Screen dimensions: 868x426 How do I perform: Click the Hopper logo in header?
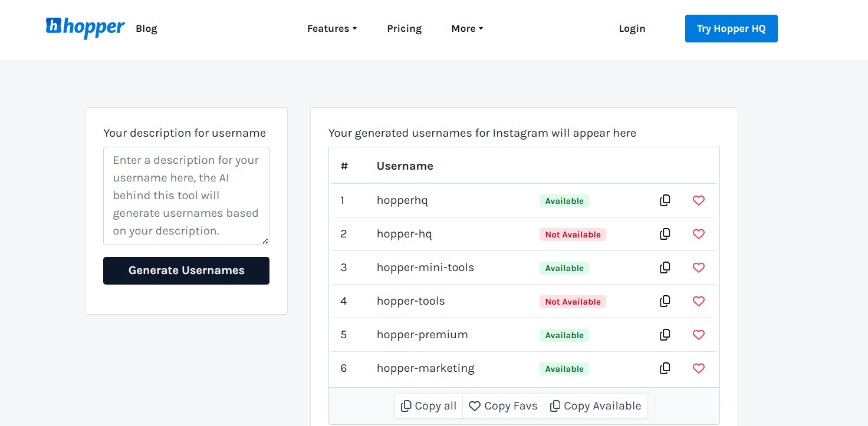pyautogui.click(x=86, y=27)
